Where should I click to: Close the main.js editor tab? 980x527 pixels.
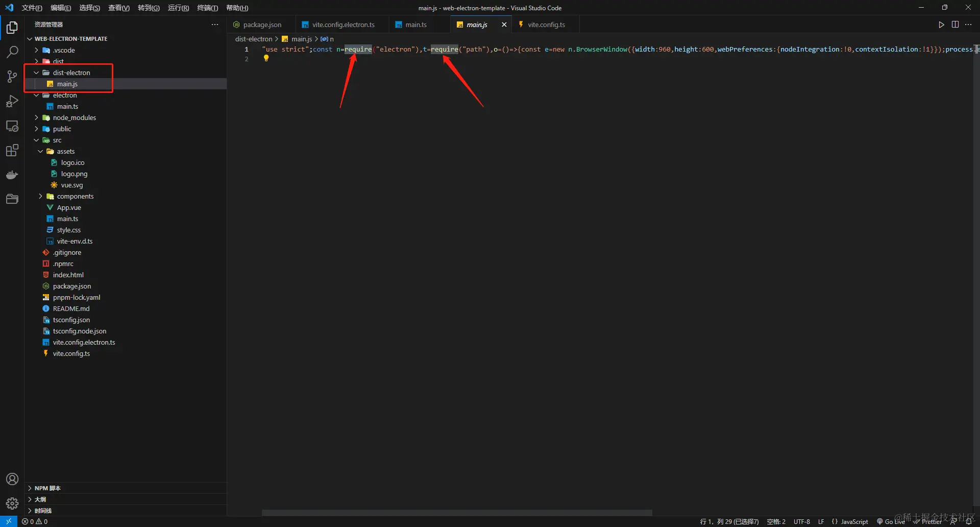pyautogui.click(x=504, y=25)
